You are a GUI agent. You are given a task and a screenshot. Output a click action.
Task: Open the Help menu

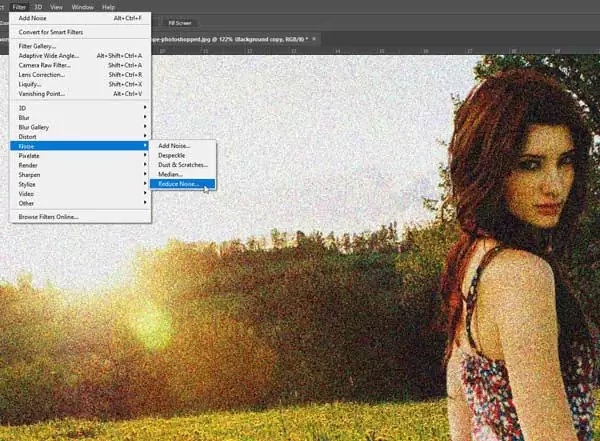click(x=108, y=7)
